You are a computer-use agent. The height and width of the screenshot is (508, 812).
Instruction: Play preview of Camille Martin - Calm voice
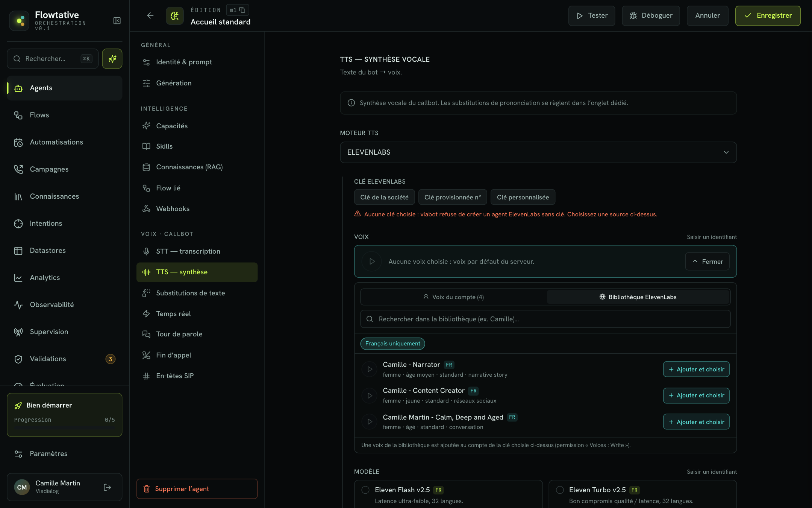click(x=370, y=422)
